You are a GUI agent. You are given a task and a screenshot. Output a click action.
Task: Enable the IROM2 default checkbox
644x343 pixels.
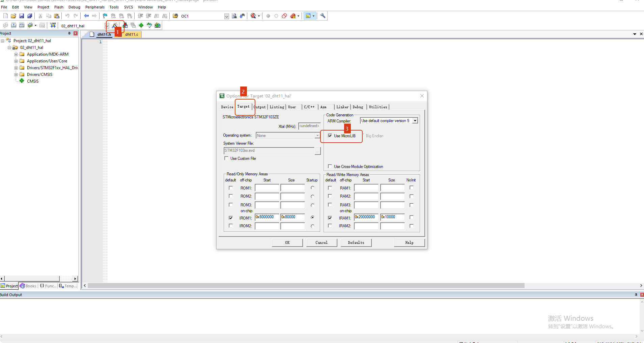tap(231, 226)
